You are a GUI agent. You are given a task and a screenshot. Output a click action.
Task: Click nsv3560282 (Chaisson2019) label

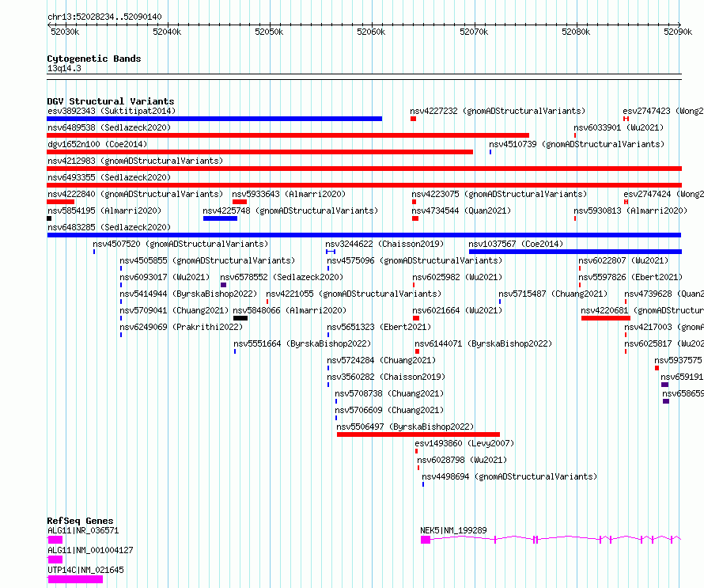click(386, 377)
